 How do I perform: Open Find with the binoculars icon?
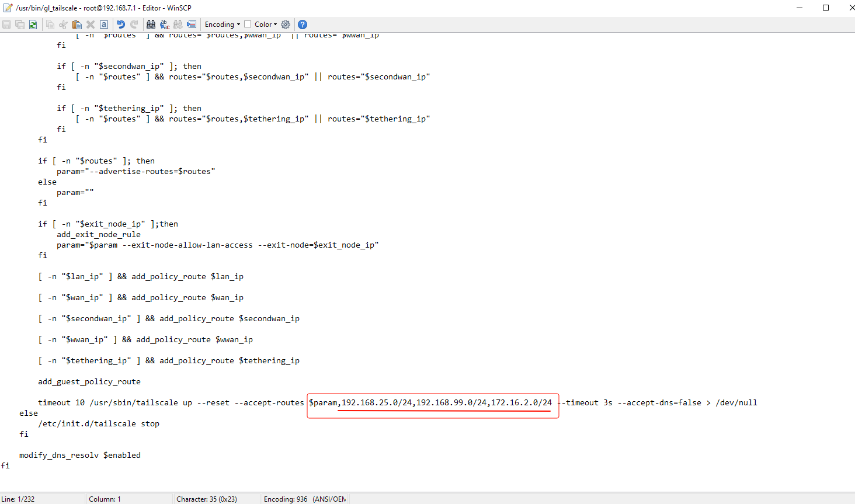tap(151, 25)
